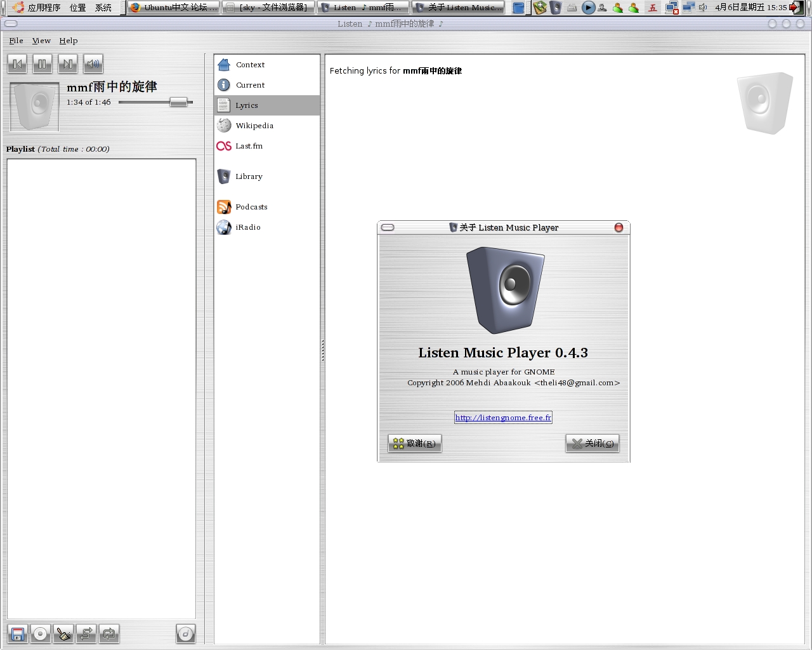This screenshot has width=812, height=650.
Task: Click the Ubuntu logo in top panel
Action: click(18, 8)
